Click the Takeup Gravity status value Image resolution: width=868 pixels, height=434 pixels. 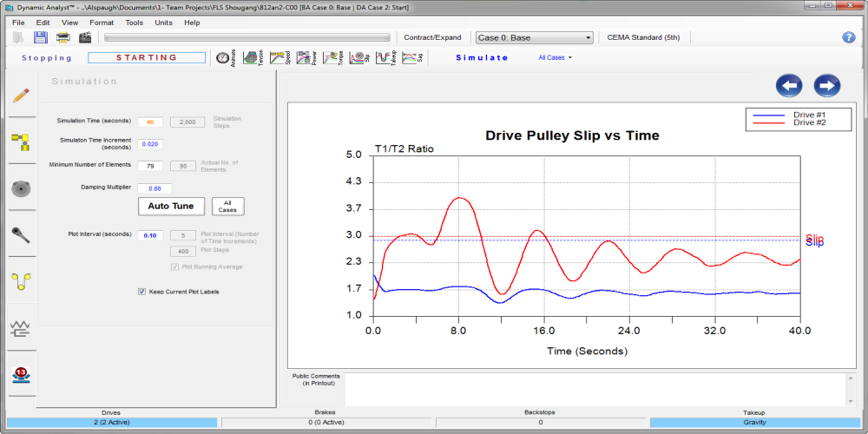point(755,423)
